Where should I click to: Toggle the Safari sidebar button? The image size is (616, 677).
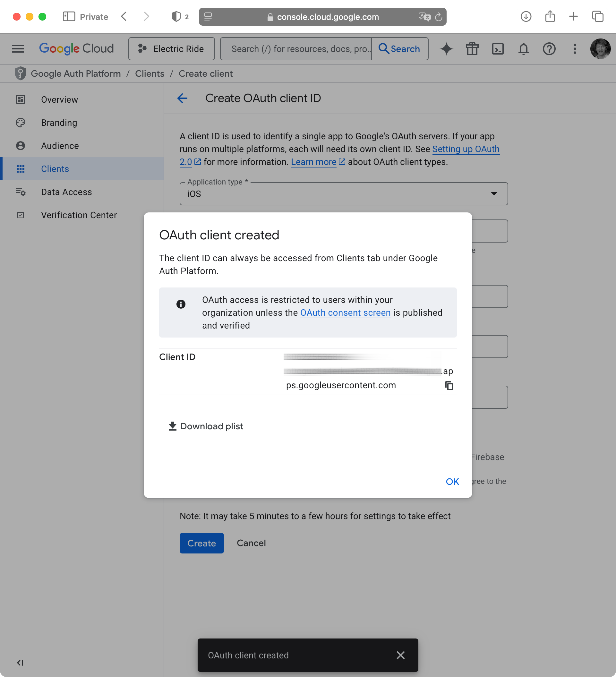point(69,17)
